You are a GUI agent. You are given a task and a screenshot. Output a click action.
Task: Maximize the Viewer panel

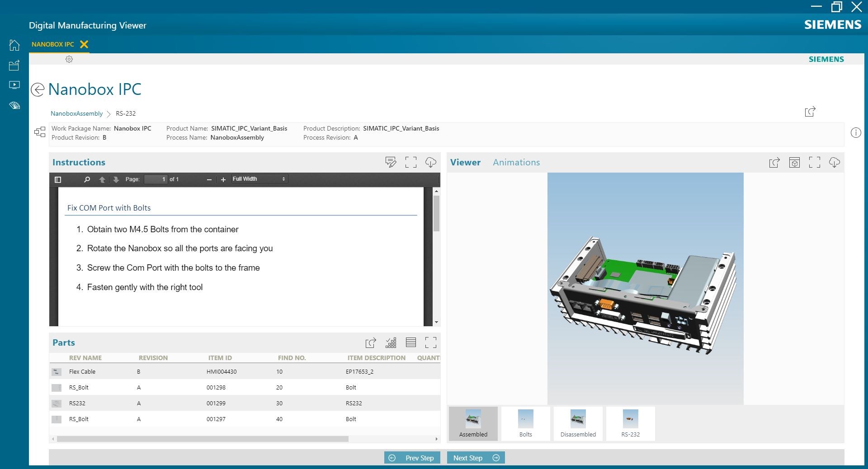pyautogui.click(x=815, y=163)
